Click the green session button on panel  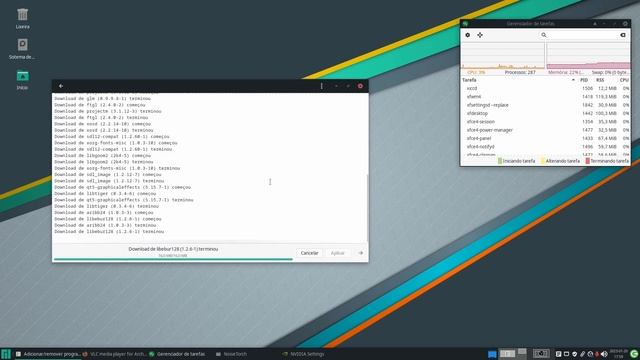(634, 354)
